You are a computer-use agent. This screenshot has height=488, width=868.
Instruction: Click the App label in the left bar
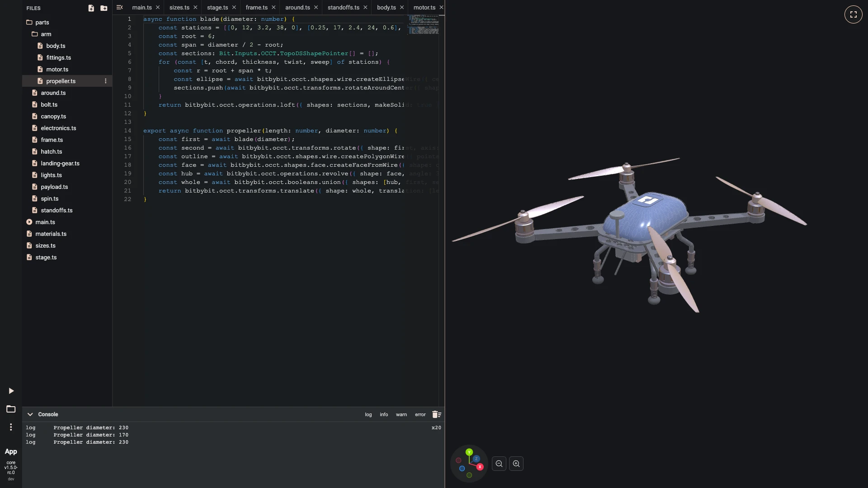tap(11, 451)
